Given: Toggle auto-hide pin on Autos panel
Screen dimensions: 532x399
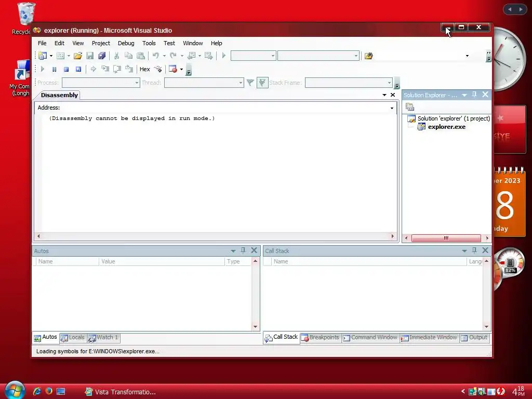Looking at the screenshot, I should click(x=243, y=250).
